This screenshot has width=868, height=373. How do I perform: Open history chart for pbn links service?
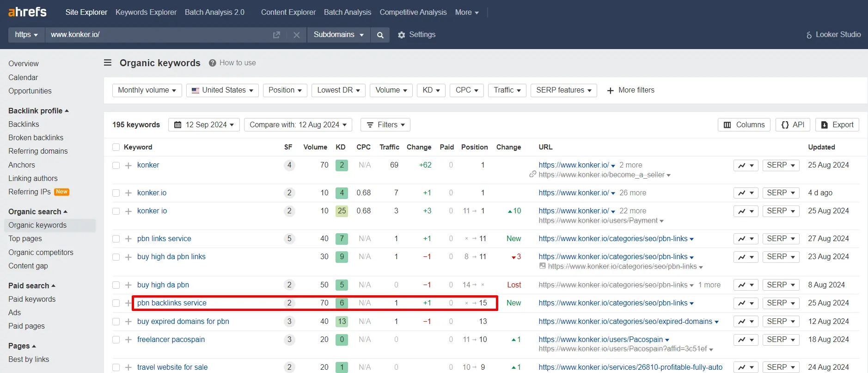point(746,239)
